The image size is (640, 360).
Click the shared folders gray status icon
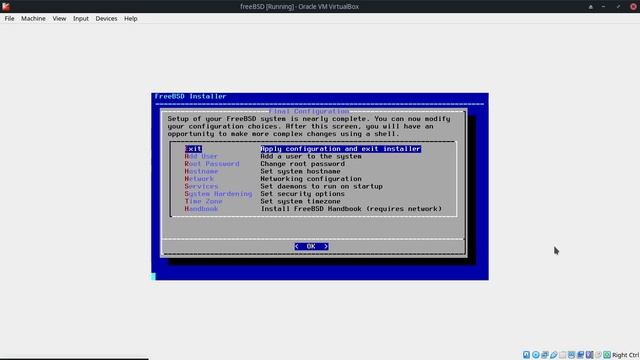[562, 355]
